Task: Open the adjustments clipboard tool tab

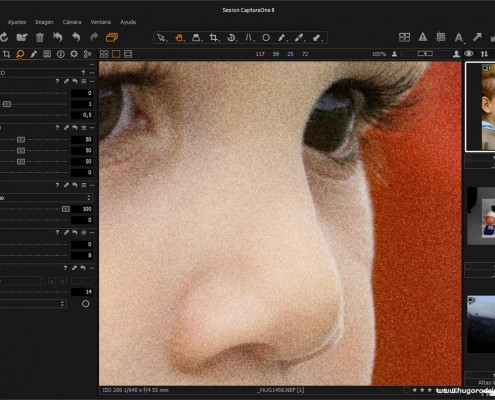Action: click(47, 54)
